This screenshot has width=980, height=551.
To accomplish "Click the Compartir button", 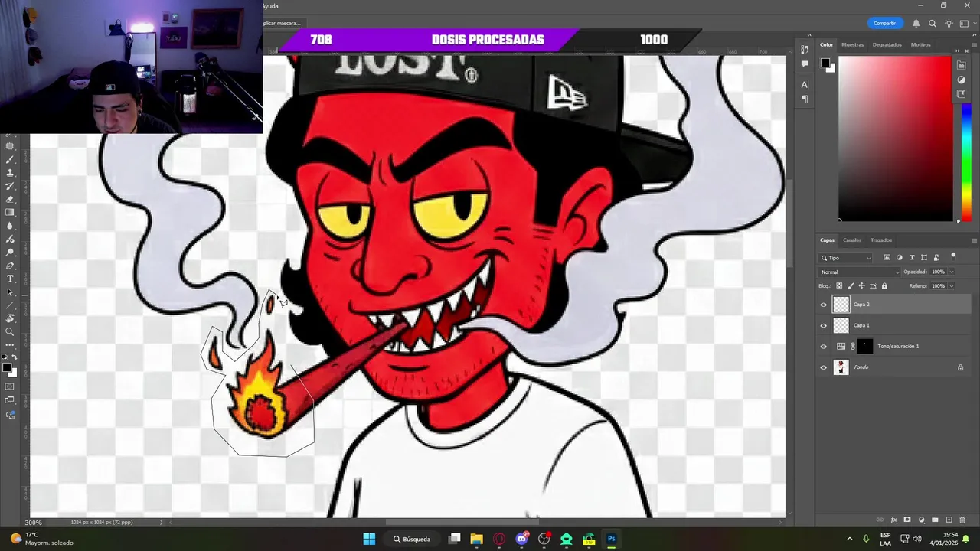I will pyautogui.click(x=884, y=24).
